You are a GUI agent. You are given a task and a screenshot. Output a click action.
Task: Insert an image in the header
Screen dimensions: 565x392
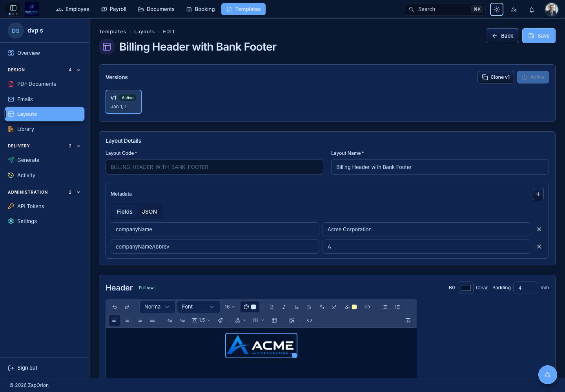coord(292,320)
